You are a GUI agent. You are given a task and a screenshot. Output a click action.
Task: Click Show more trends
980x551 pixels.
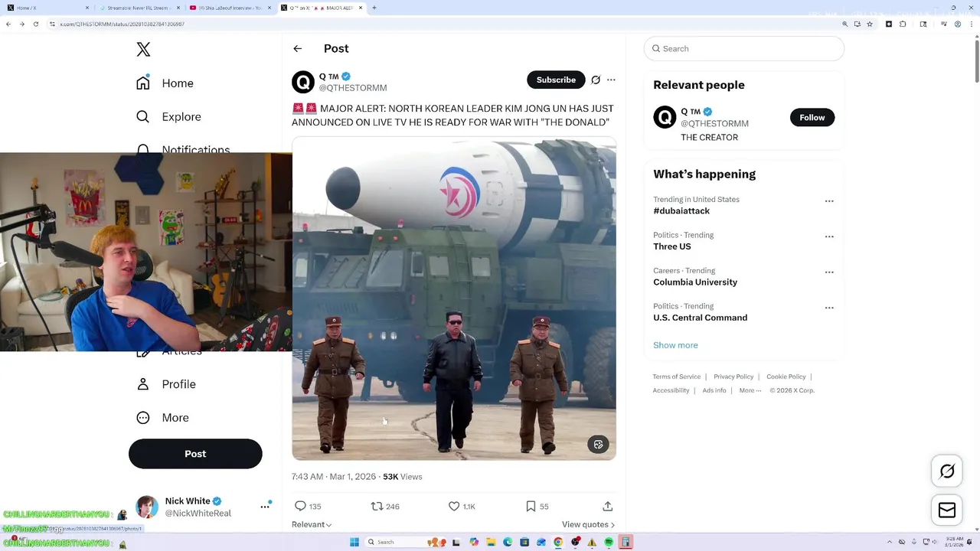point(675,345)
